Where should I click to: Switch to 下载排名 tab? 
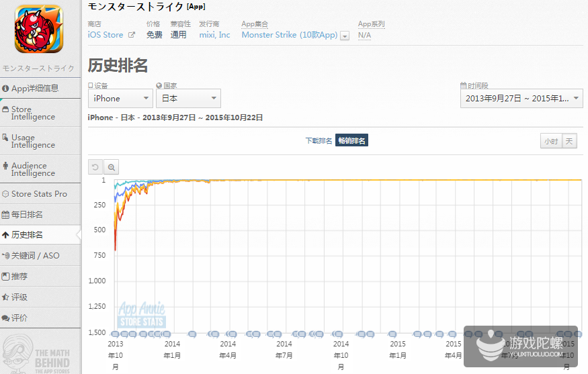click(x=319, y=140)
